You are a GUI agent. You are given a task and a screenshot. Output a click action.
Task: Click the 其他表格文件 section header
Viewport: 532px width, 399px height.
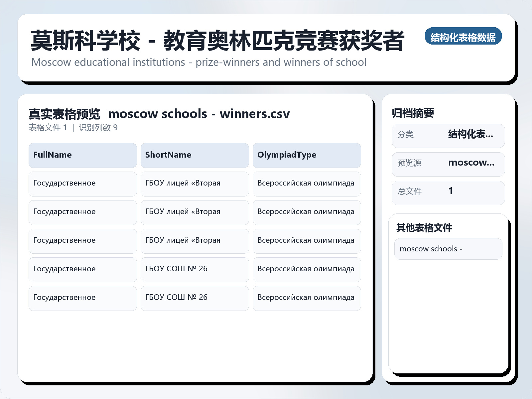(x=425, y=228)
